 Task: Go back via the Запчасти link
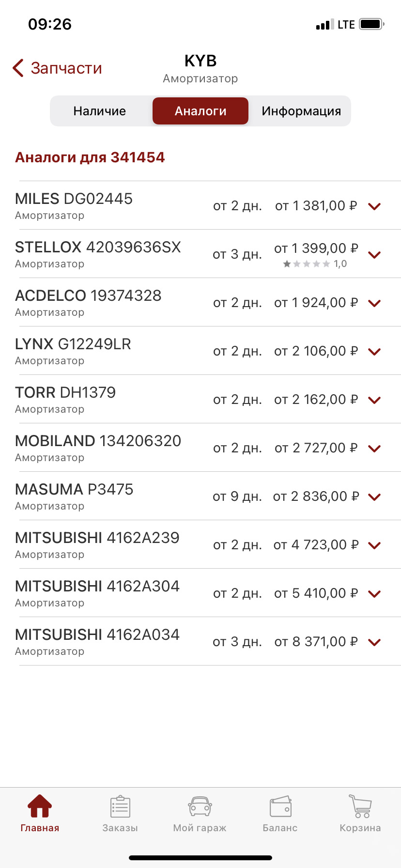(66, 68)
